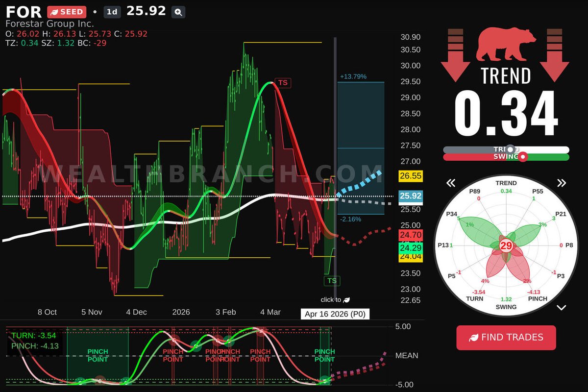The width and height of the screenshot is (588, 392).
Task: Click the 8 Oct date axis label
Action: pos(48,312)
